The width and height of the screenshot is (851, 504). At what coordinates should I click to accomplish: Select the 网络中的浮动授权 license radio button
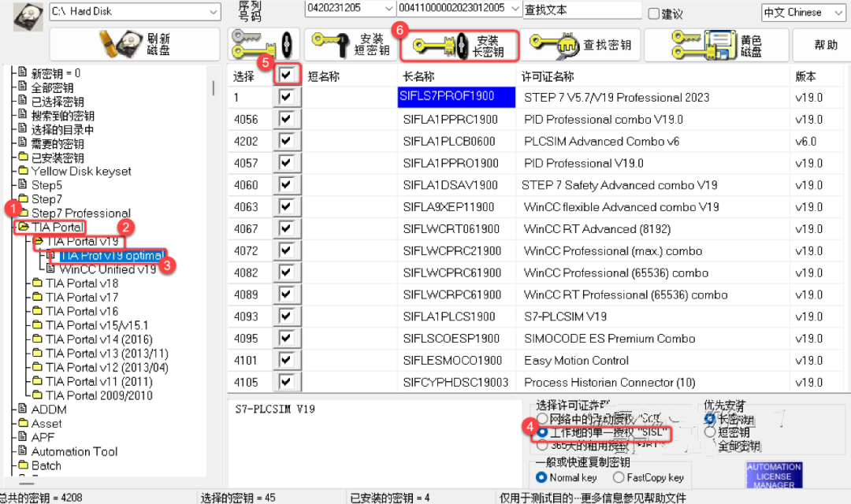(541, 418)
